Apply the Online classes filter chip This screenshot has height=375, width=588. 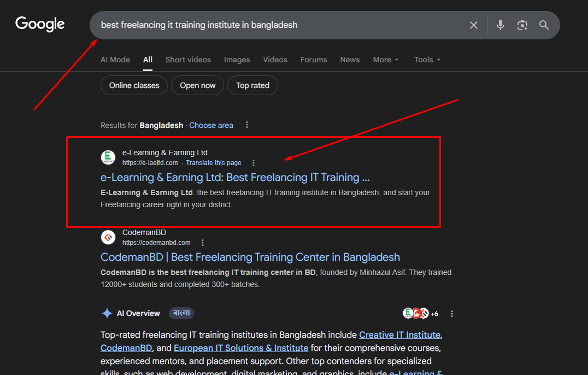[134, 85]
